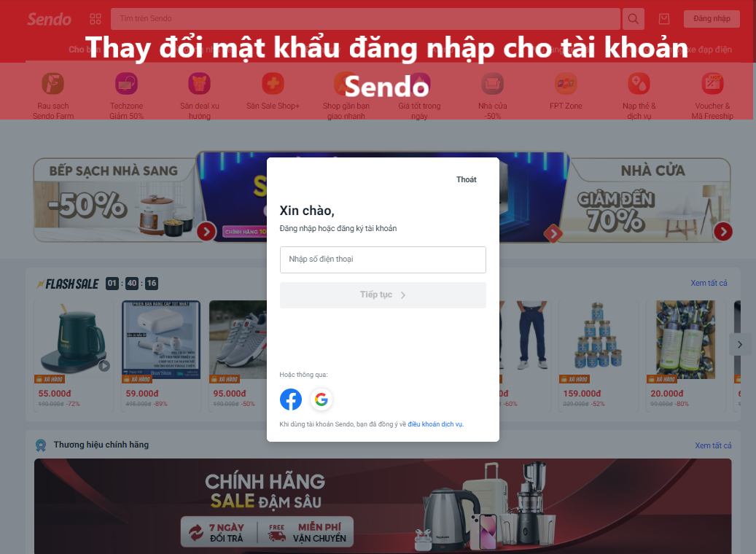Screen dimensions: 756x554
Task: Open Xem tất cả for Flash Sale
Action: pos(709,283)
